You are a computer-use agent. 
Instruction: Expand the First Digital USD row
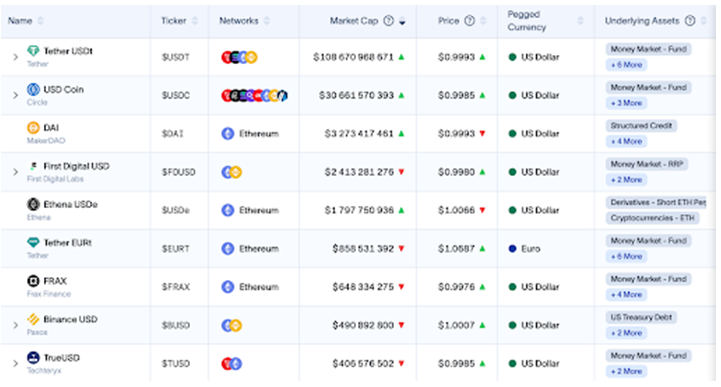coord(16,172)
